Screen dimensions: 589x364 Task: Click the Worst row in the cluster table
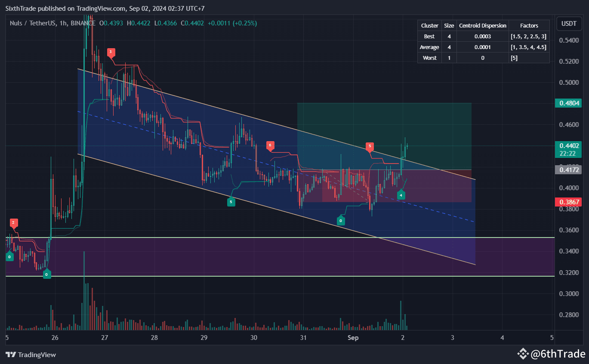tap(429, 58)
